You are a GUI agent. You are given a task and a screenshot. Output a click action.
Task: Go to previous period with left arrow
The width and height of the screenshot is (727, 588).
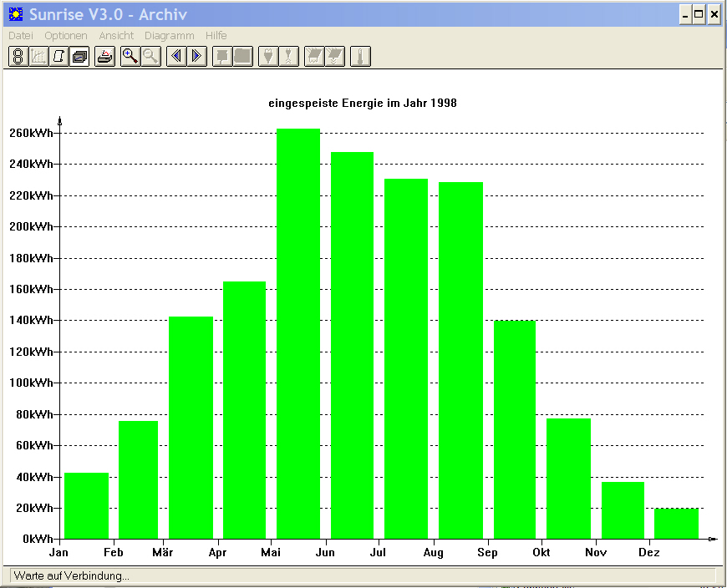click(x=176, y=57)
